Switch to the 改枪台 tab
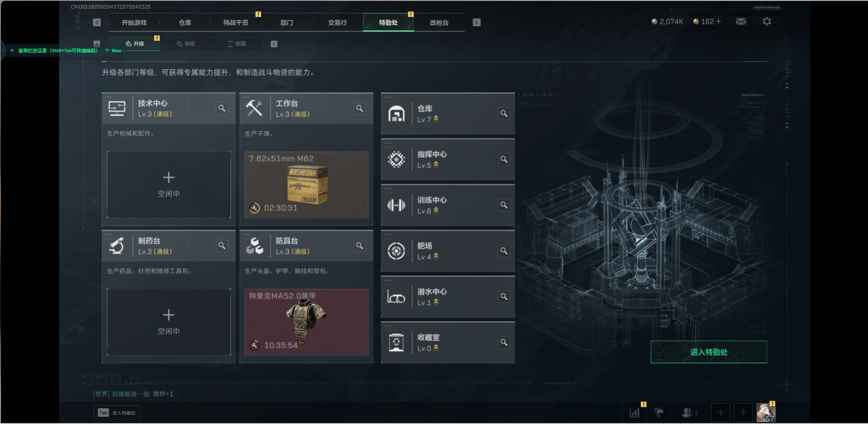Viewport: 868px width, 424px height. pos(439,23)
